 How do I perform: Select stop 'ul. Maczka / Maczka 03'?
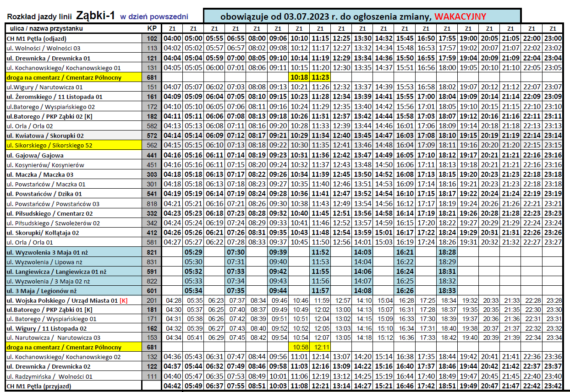tap(40, 174)
